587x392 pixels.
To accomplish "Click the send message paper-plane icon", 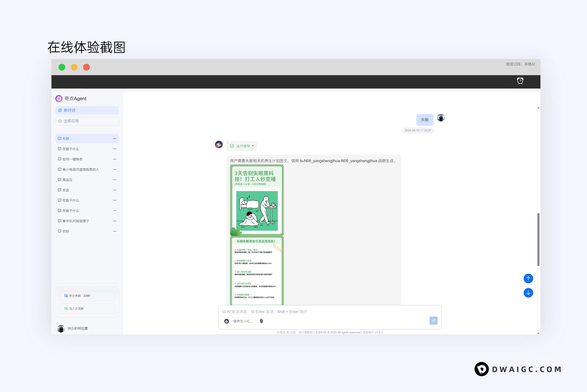I will coord(433,321).
